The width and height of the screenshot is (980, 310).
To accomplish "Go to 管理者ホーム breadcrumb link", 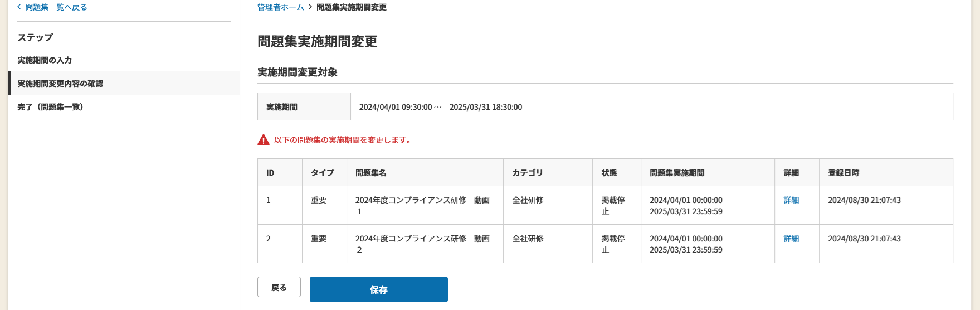I will pos(281,7).
